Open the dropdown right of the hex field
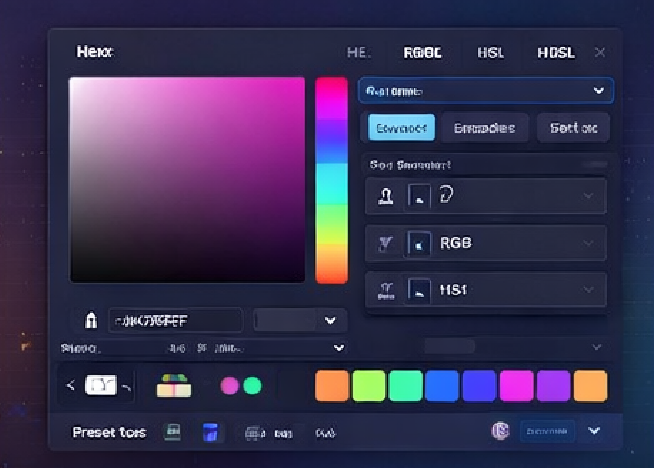This screenshot has height=468, width=654. 300,320
